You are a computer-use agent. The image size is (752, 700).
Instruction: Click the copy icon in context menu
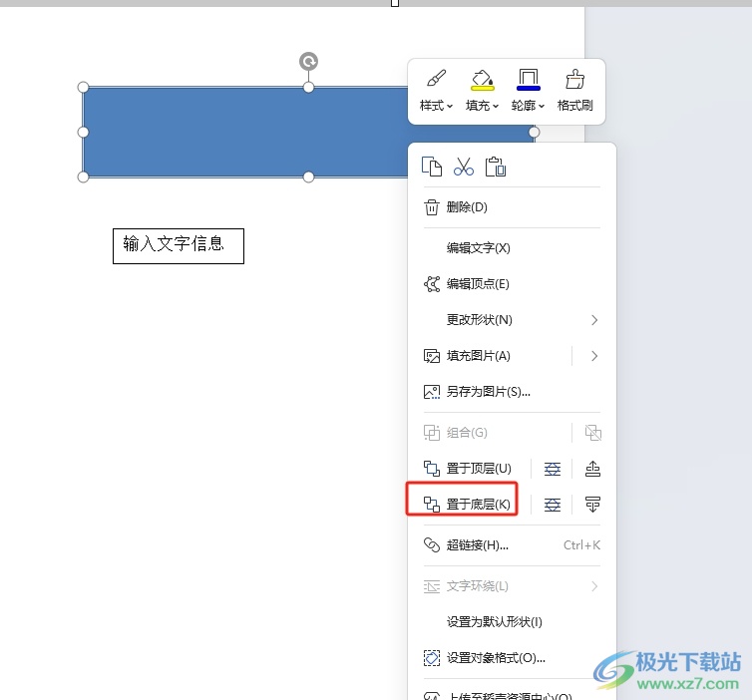point(432,167)
